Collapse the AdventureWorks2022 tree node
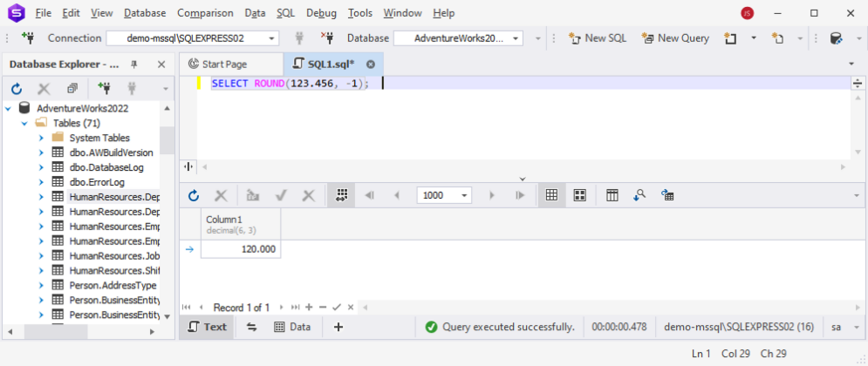This screenshot has width=868, height=366. (x=8, y=108)
